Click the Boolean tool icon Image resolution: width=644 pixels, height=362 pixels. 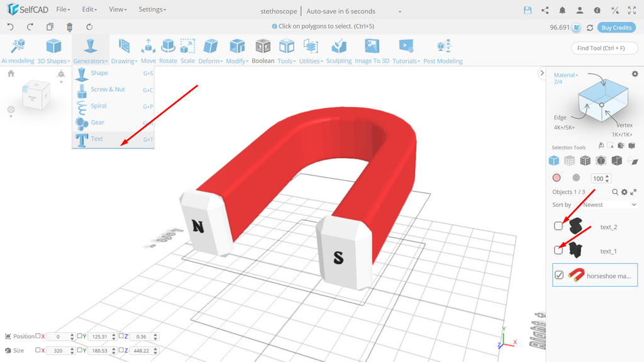263,47
